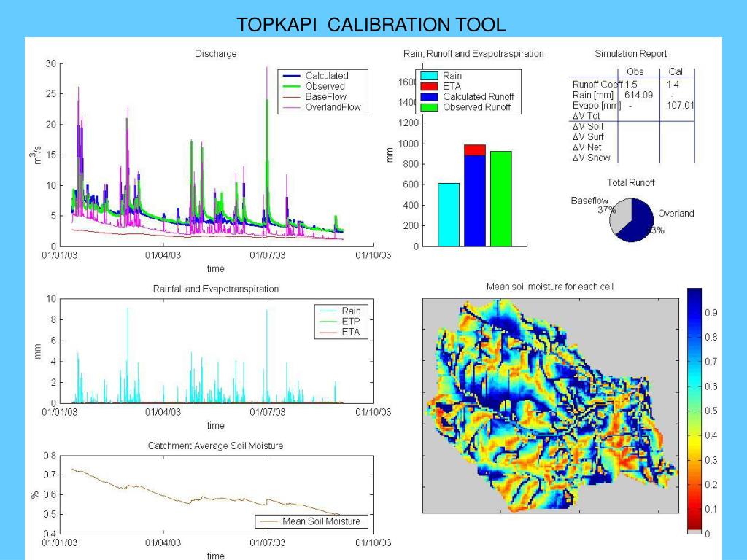Screen dimensions: 747x560
Task: Click the Discharge plot title
Action: click(215, 53)
